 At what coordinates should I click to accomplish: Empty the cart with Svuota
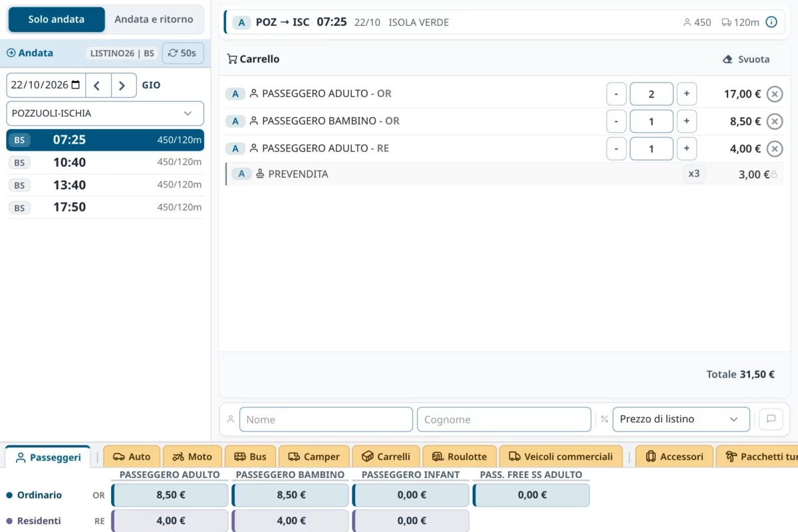(746, 59)
